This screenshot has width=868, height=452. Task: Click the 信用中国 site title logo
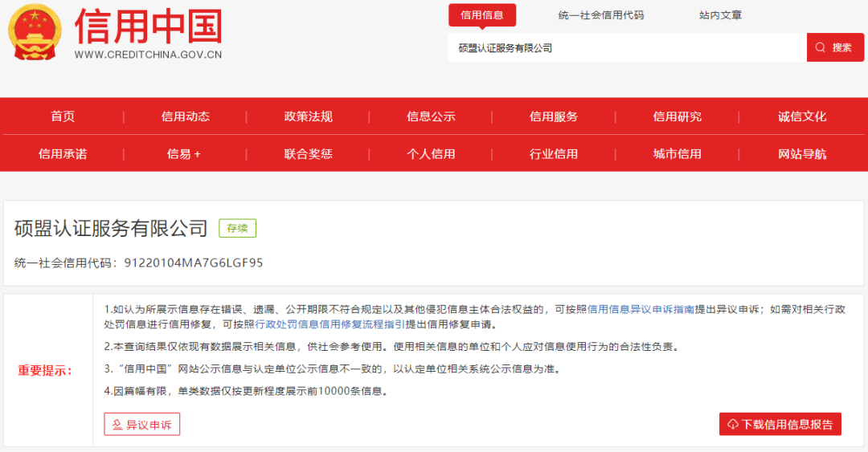tap(149, 26)
